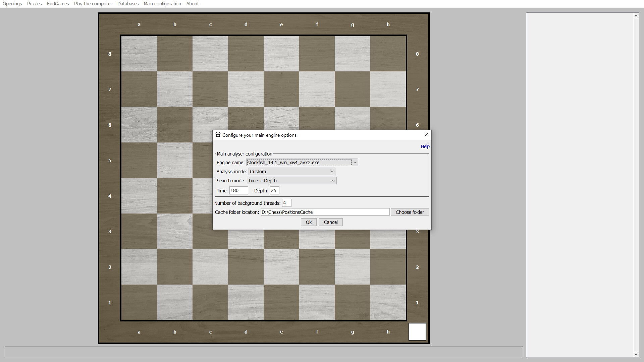The width and height of the screenshot is (644, 362).
Task: Confirm settings with the Ok button
Action: pos(308,222)
